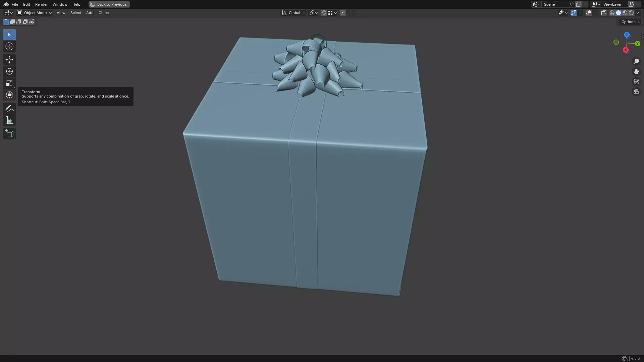644x362 pixels.
Task: Set selection mode to intersect
Action: (x=32, y=22)
